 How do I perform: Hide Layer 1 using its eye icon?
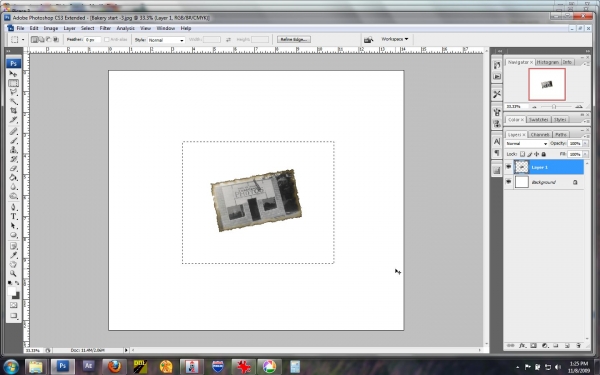(x=509, y=167)
